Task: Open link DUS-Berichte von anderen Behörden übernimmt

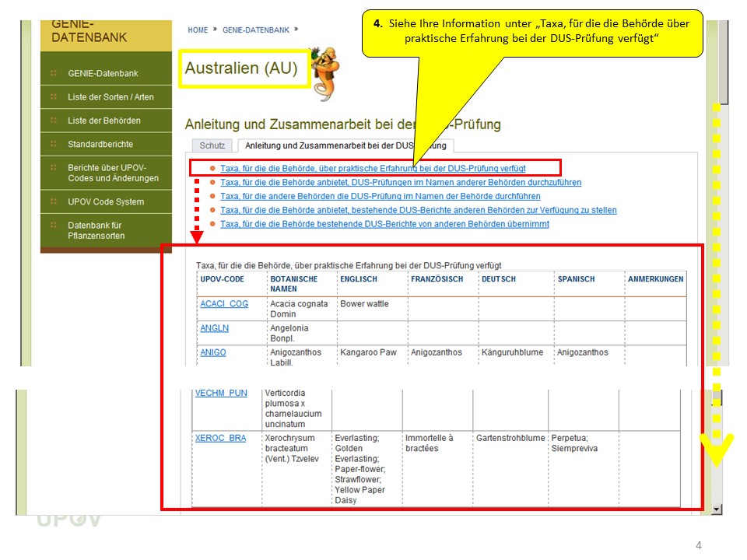Action: [x=384, y=224]
